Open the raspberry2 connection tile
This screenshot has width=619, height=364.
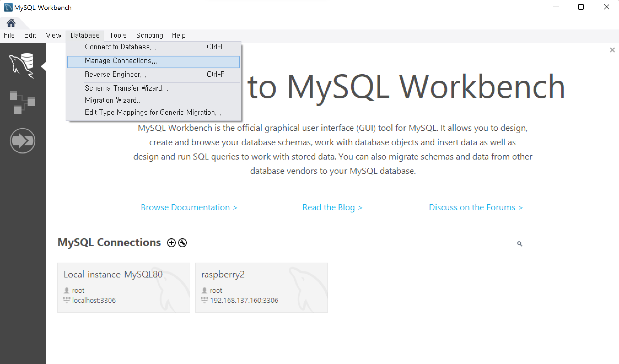click(x=261, y=287)
